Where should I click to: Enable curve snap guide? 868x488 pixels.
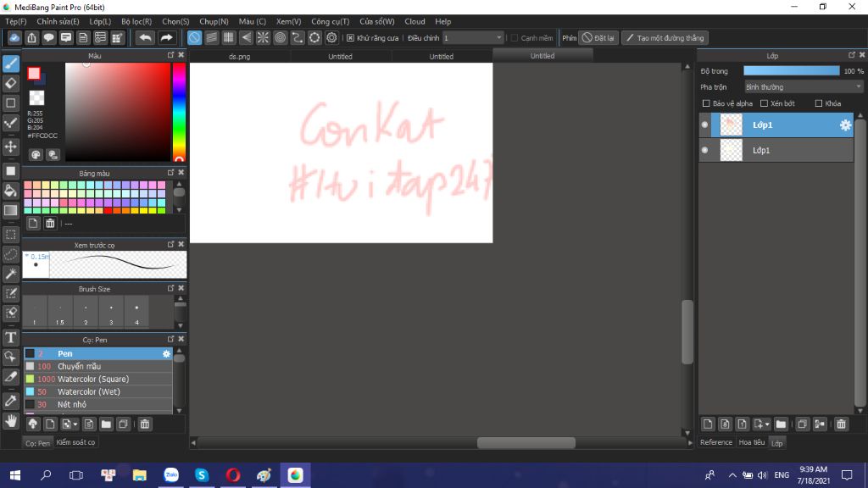tap(298, 37)
